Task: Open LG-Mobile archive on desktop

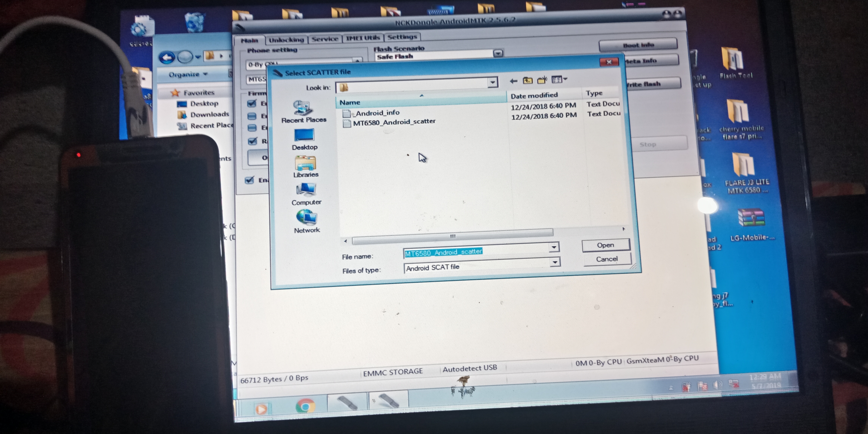Action: tap(752, 224)
